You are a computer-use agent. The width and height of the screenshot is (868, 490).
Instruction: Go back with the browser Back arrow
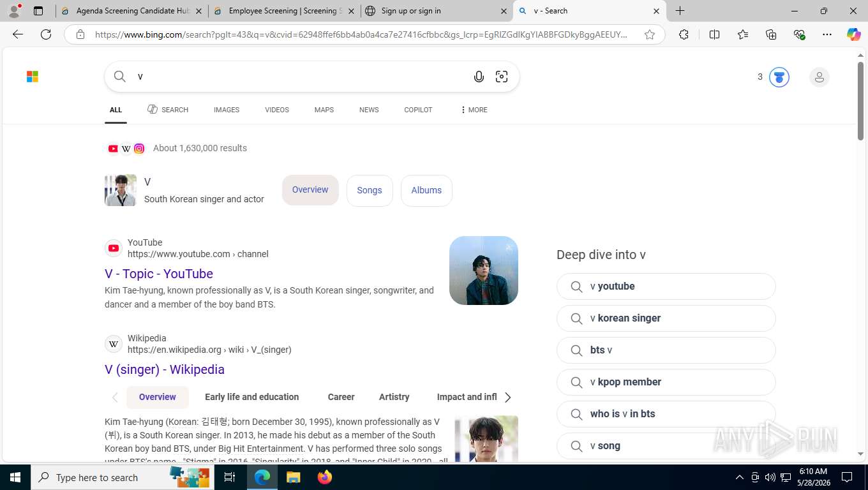pos(18,34)
